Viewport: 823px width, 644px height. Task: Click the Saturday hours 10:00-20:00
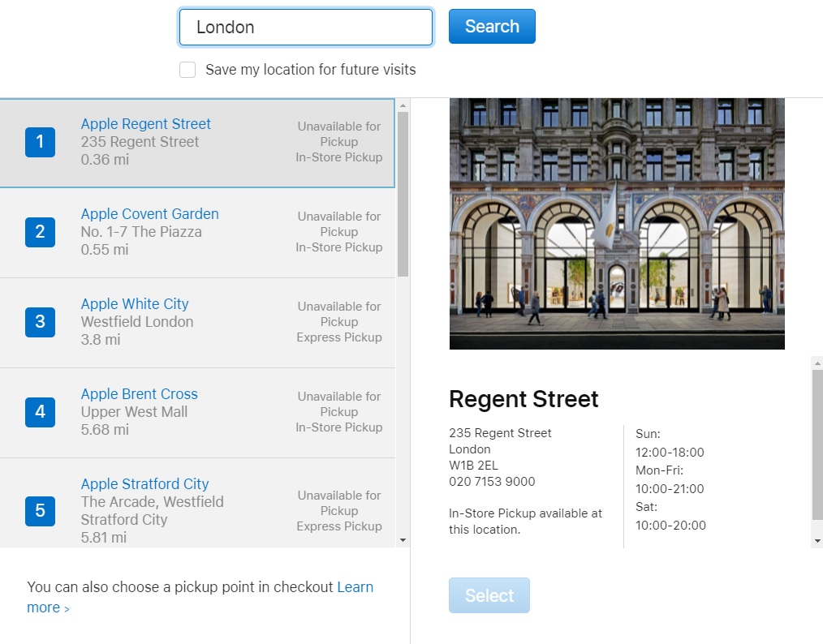tap(670, 525)
